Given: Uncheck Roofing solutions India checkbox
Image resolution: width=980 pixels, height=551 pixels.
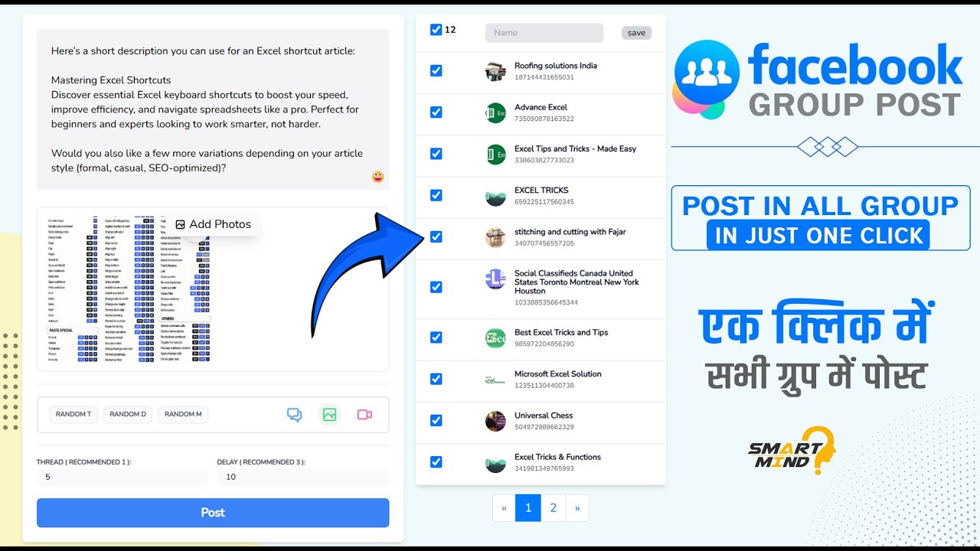Looking at the screenshot, I should (436, 70).
